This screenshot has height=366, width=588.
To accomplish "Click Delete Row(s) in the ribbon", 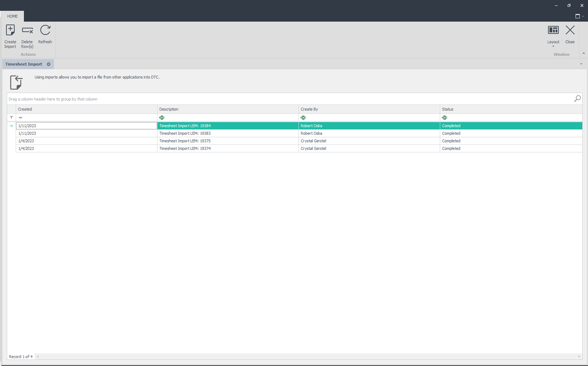I will 27,31.
